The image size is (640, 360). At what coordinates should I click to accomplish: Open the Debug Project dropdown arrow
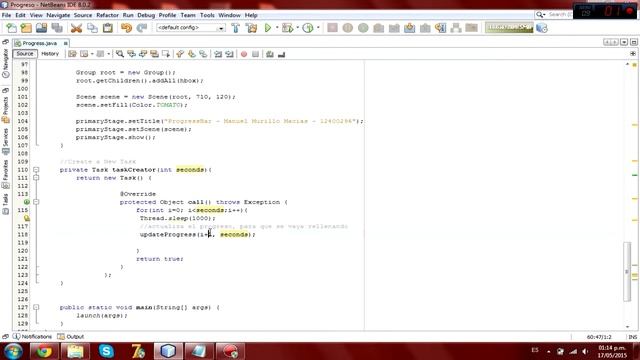[298, 28]
